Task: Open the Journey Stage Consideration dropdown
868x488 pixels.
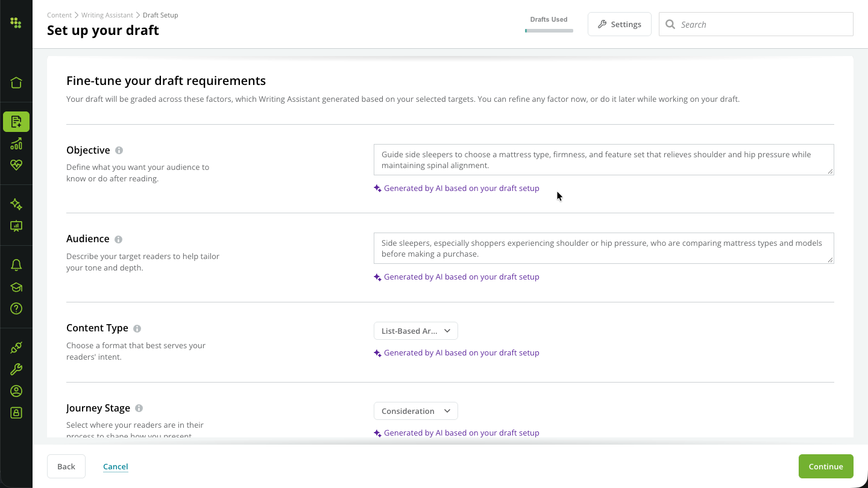Action: tap(416, 411)
